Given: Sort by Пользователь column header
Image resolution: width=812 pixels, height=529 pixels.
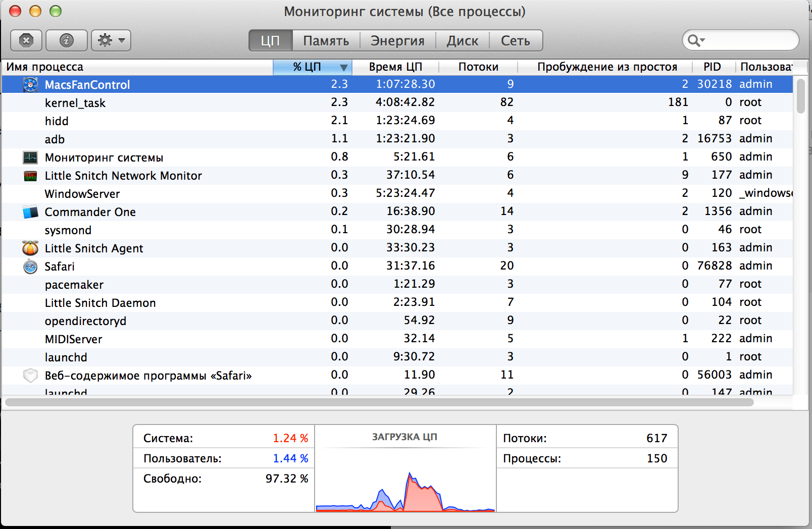Looking at the screenshot, I should click(766, 67).
